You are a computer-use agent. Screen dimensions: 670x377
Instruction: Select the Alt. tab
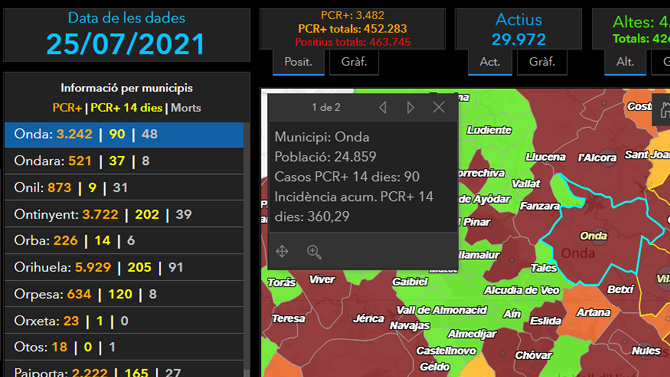625,62
